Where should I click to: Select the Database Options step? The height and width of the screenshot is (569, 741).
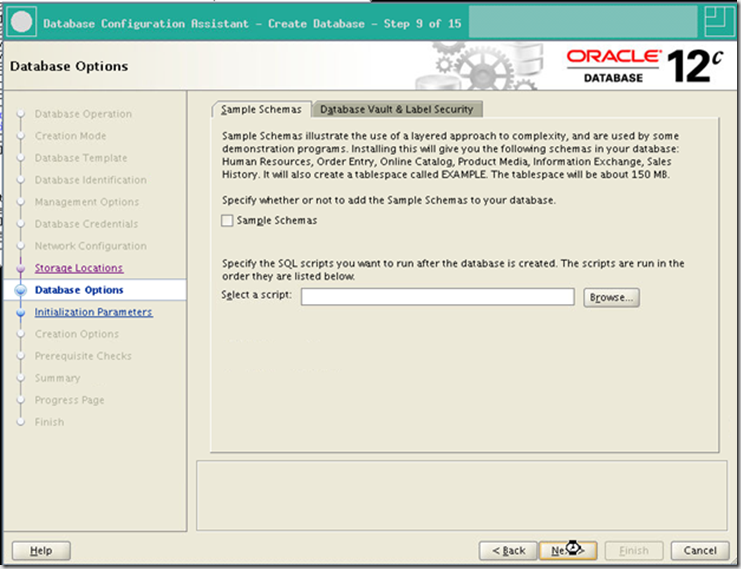[x=79, y=290]
